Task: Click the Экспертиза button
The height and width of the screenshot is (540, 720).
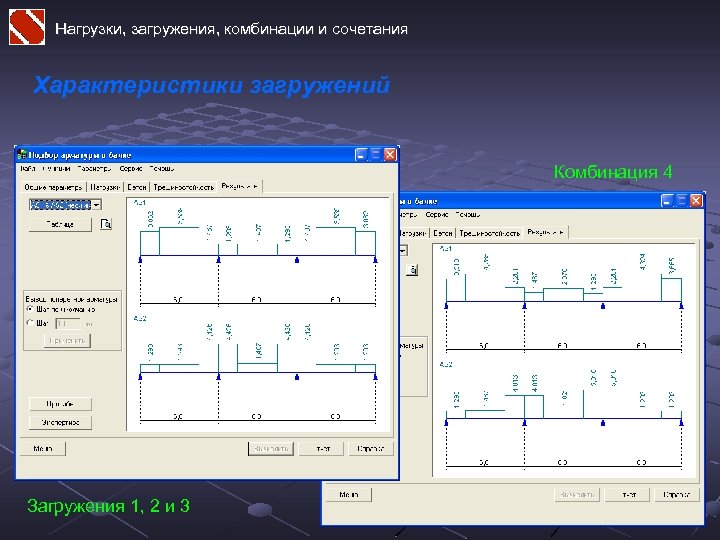Action: pyautogui.click(x=60, y=422)
